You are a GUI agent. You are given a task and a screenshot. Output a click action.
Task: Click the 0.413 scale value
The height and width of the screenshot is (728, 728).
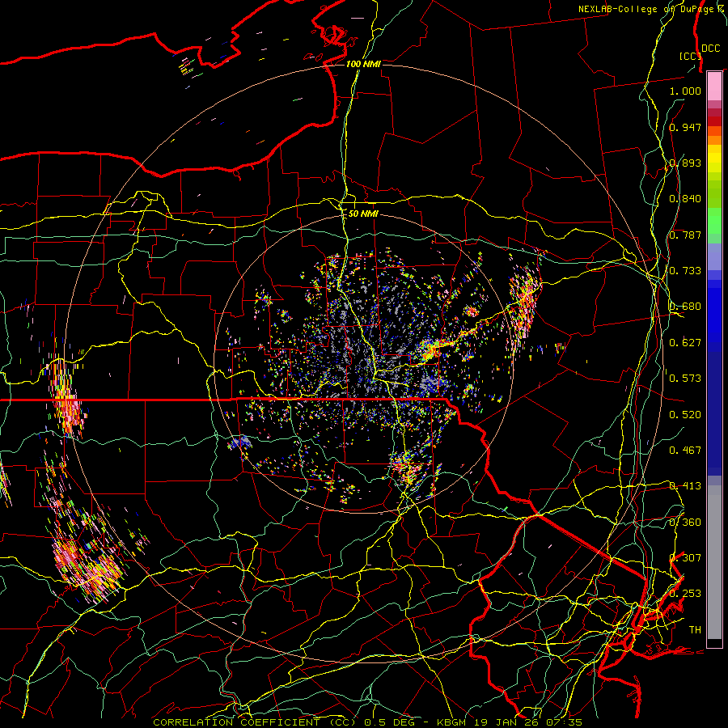pos(685,486)
